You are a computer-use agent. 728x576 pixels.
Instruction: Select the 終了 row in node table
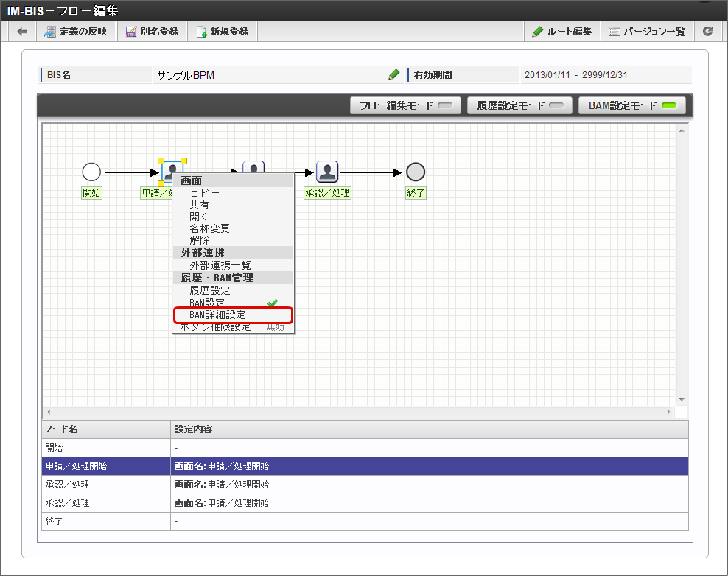tap(365, 521)
